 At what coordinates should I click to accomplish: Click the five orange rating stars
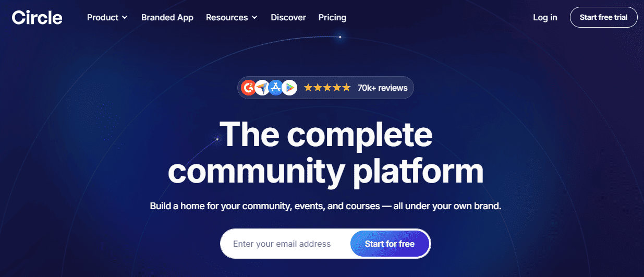[x=327, y=88]
